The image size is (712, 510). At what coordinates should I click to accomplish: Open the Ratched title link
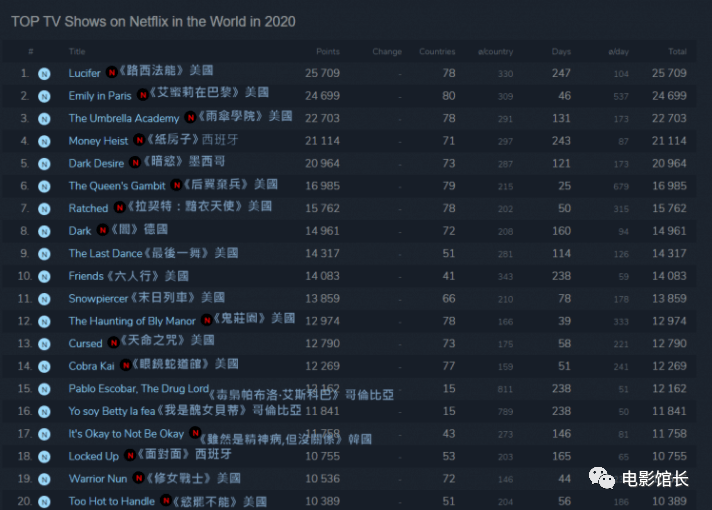[x=89, y=208]
